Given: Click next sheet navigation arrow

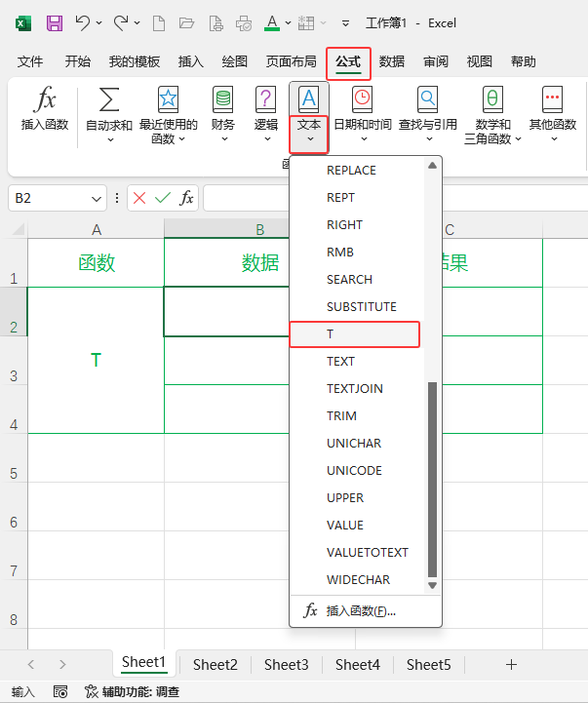Looking at the screenshot, I should click(62, 664).
